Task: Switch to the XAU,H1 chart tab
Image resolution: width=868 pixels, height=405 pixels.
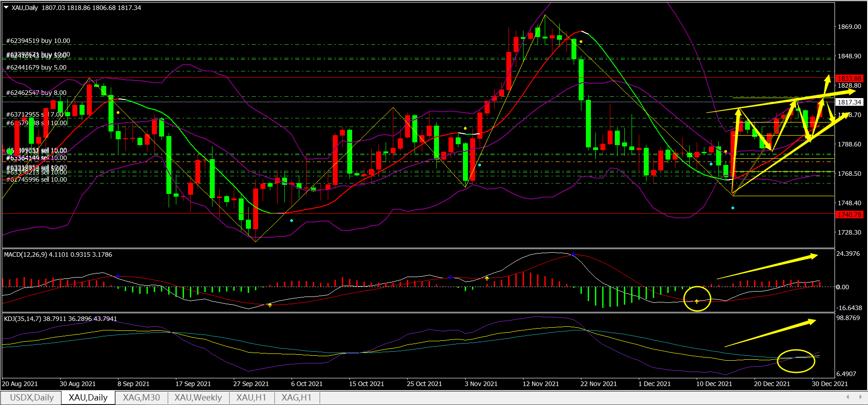Action: [x=251, y=398]
